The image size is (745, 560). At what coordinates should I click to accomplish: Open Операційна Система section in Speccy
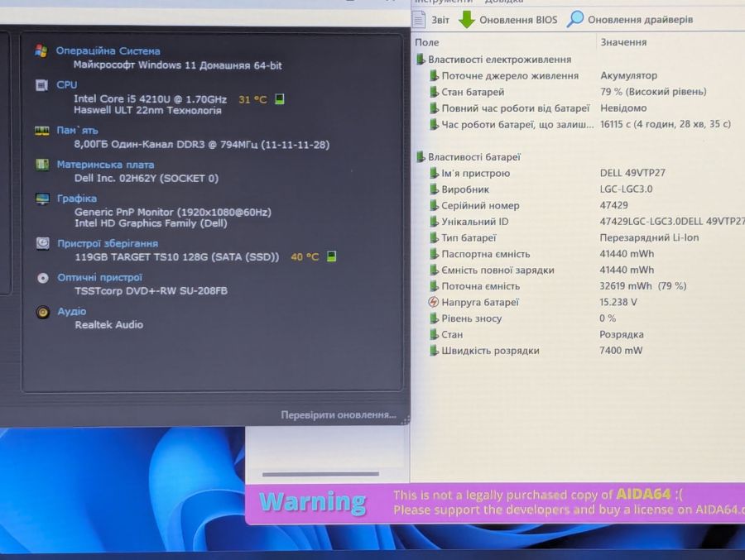pos(108,50)
